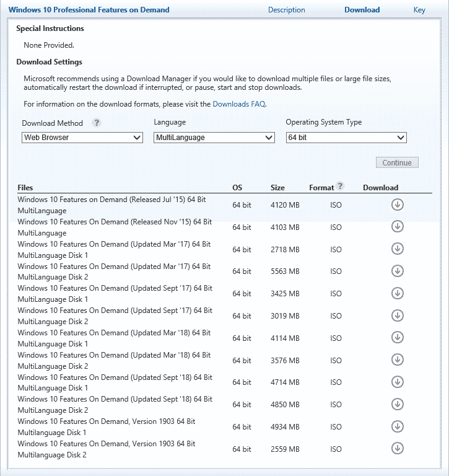Download the Released Nov '15 ISO file
This screenshot has width=449, height=476.
[397, 226]
